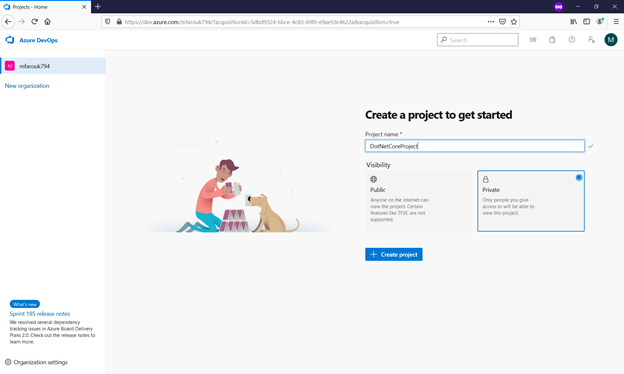Open the marketplace shopping bag icon

pyautogui.click(x=552, y=40)
